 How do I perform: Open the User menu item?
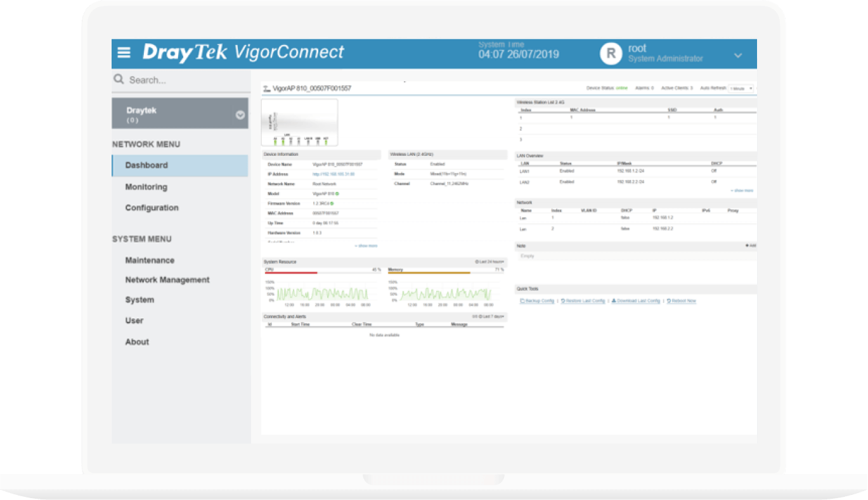(x=134, y=321)
